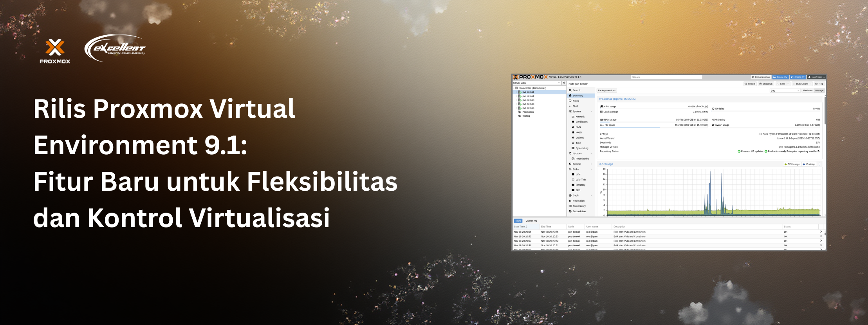868x325 pixels.
Task: Open the Server View dropdown
Action: point(537,83)
